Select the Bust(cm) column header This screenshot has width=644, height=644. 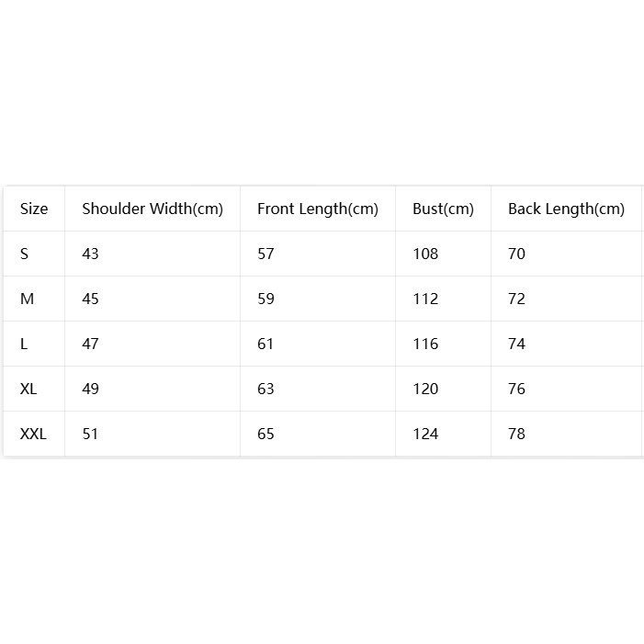pos(443,209)
